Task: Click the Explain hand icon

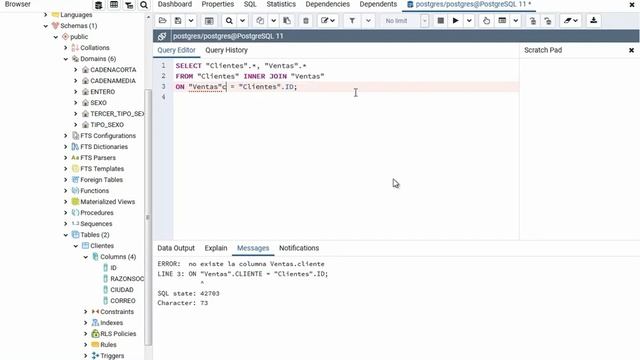Action: click(486, 20)
